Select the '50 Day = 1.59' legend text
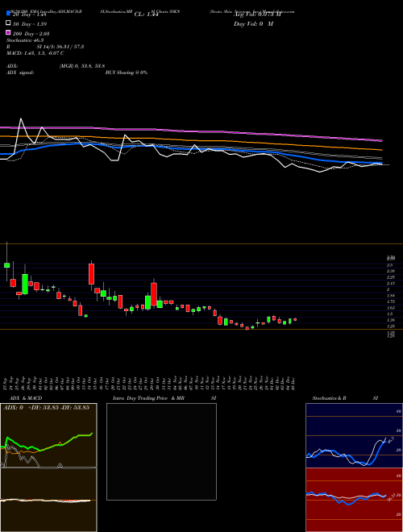Image resolution: width=403 pixels, height=532 pixels. coord(30,24)
